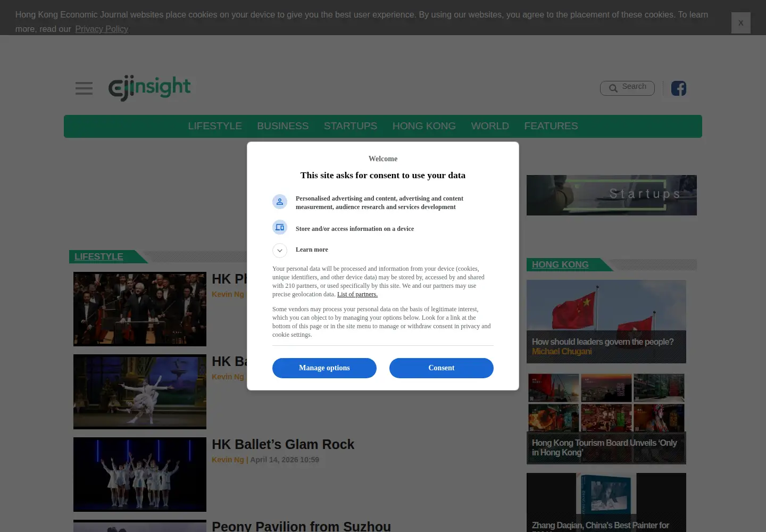Open the Facebook page icon
This screenshot has width=766, height=532.
click(679, 88)
